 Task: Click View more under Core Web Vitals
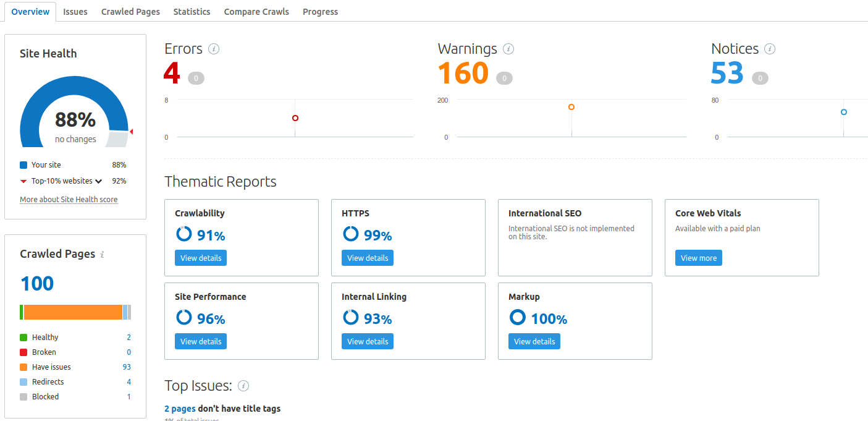pyautogui.click(x=698, y=258)
